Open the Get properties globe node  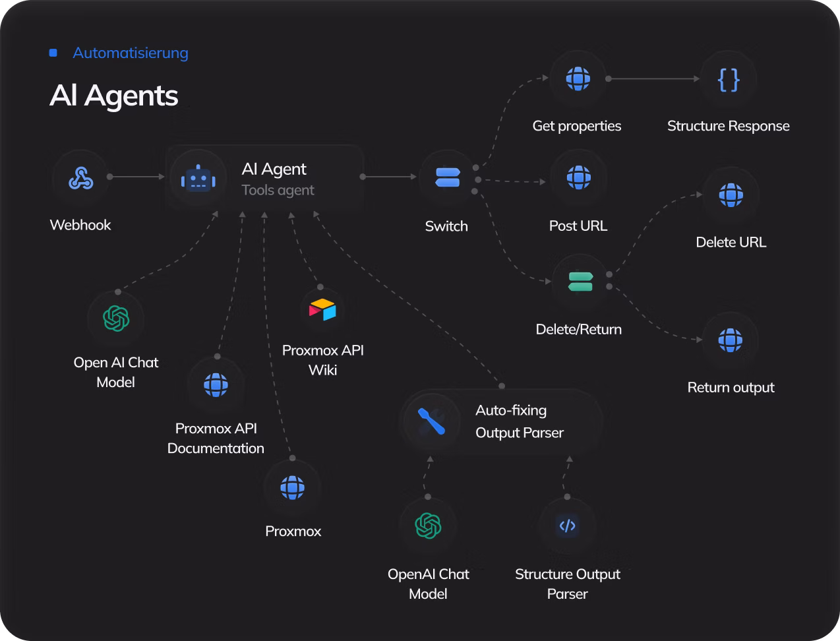click(578, 78)
